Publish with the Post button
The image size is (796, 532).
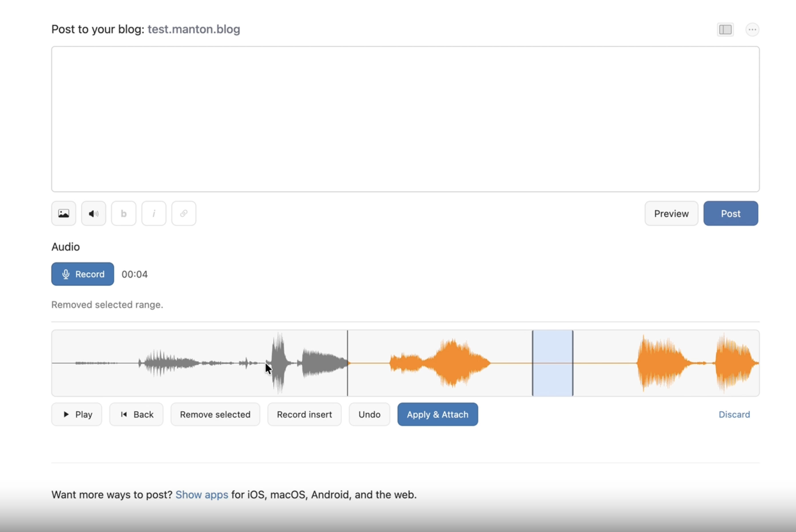click(730, 213)
